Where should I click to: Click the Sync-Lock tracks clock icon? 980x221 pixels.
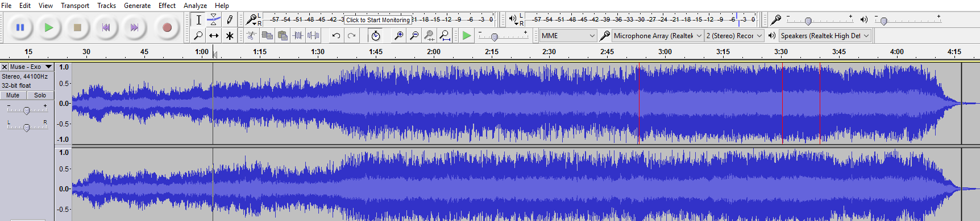point(375,35)
